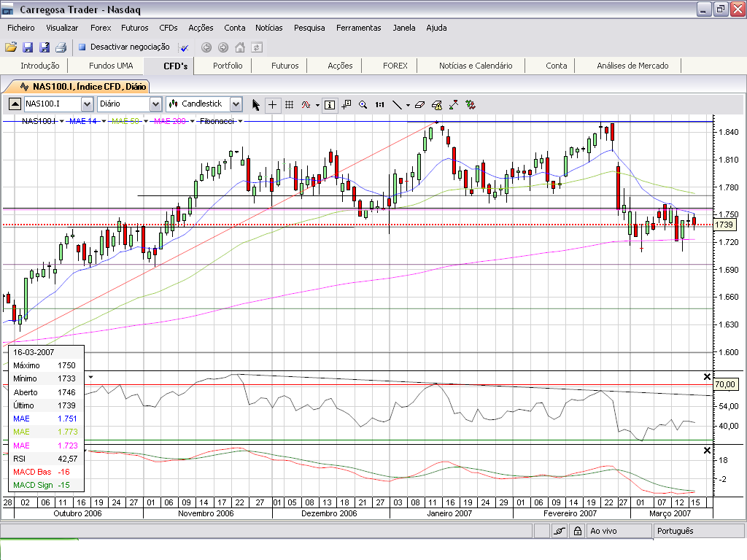Select the pointer cursor tool
The width and height of the screenshot is (747, 560).
coord(256,105)
